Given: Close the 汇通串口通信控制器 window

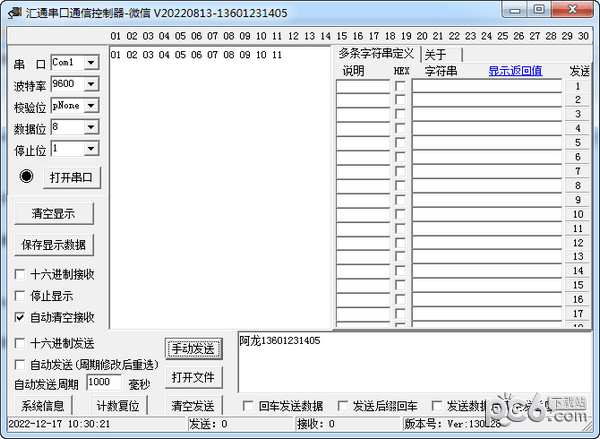Looking at the screenshot, I should pyautogui.click(x=573, y=10).
